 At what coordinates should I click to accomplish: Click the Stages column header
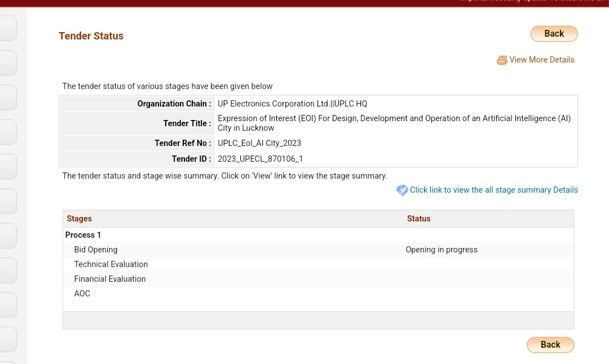pyautogui.click(x=80, y=219)
